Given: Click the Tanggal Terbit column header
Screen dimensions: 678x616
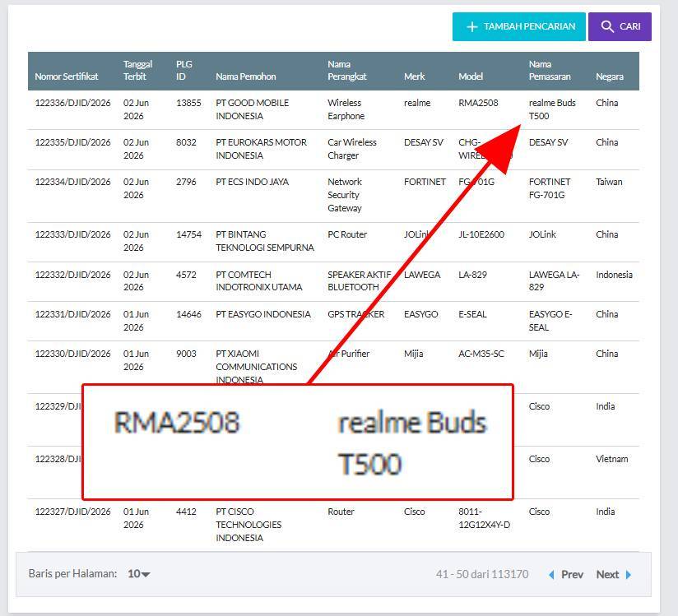Looking at the screenshot, I should coord(137,71).
